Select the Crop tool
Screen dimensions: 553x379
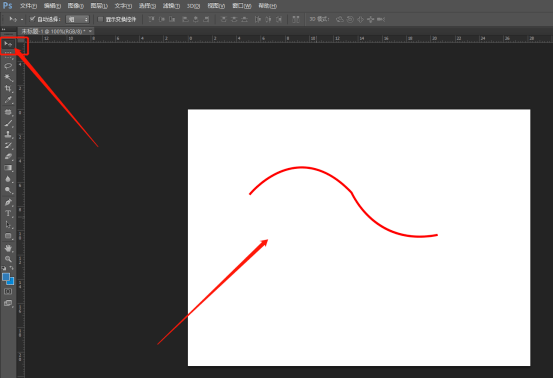click(x=8, y=89)
